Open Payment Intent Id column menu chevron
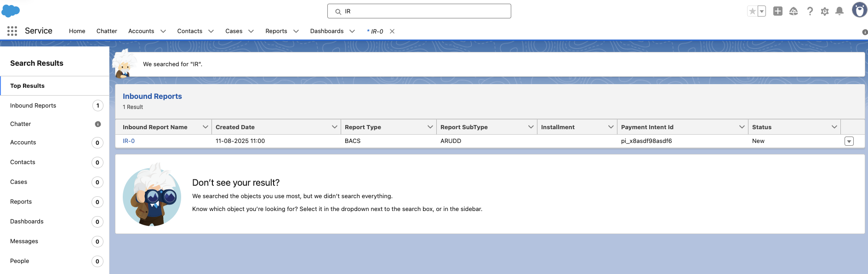 [x=742, y=127]
